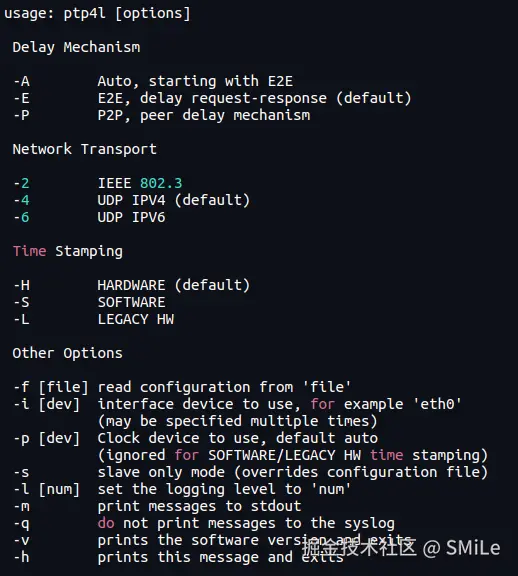Viewport: 518px width, 576px height.
Task: Click the 'Other Options' heading
Action: coord(67,353)
